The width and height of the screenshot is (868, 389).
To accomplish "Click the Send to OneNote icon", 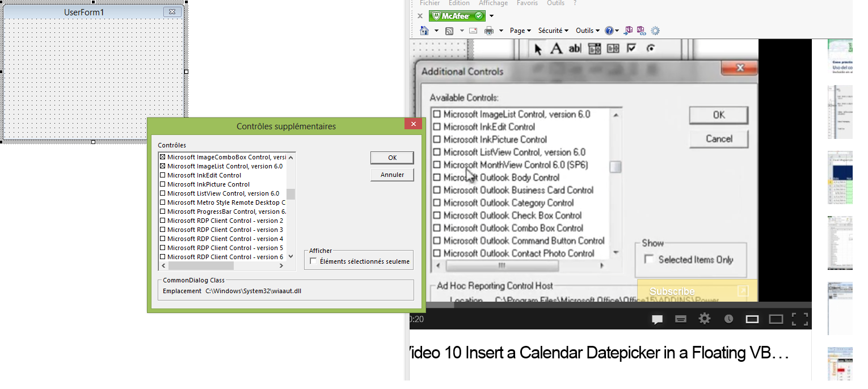I will point(629,31).
